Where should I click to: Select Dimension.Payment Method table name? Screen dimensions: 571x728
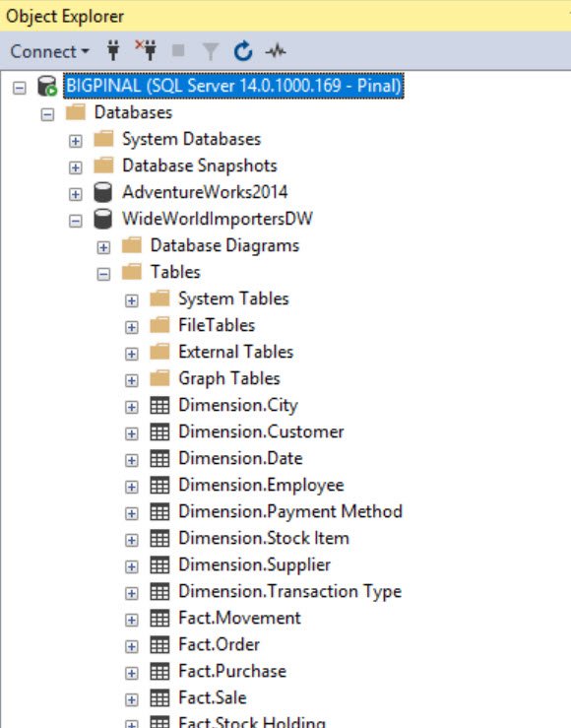coord(290,512)
